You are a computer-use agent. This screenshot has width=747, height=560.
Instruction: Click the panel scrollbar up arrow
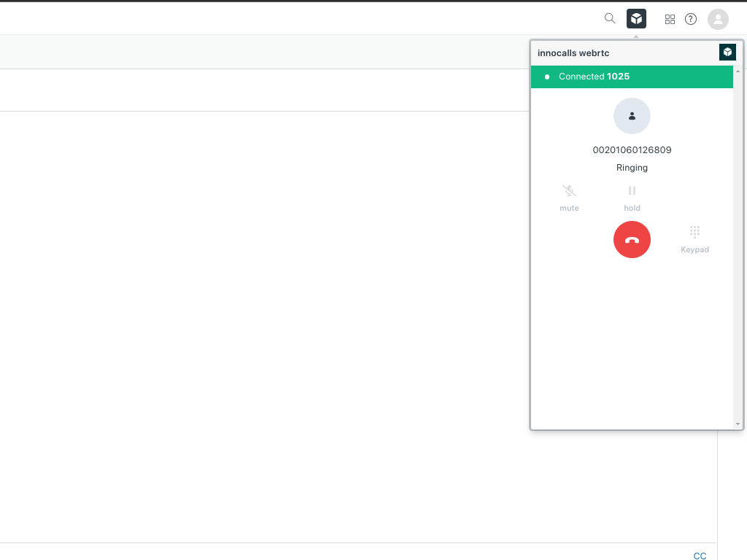click(738, 71)
